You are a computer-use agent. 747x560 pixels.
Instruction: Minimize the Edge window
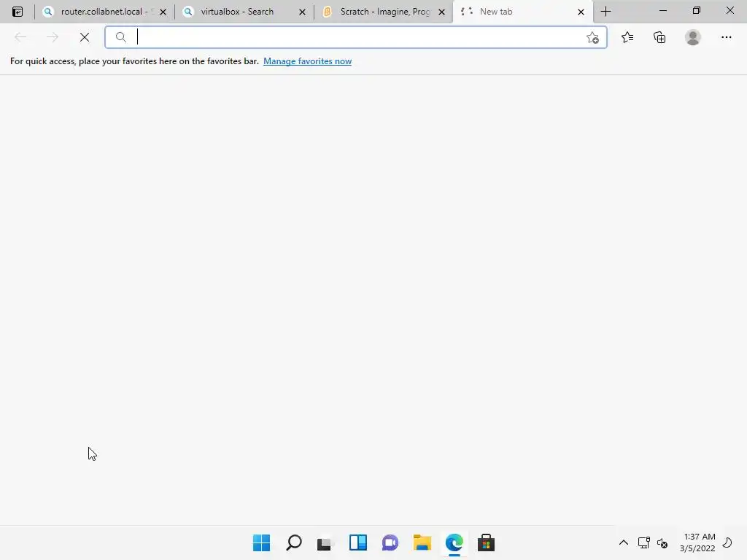click(x=662, y=10)
